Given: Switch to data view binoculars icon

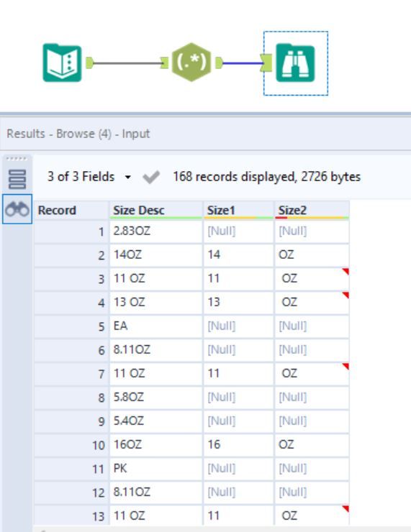Looking at the screenshot, I should point(17,209).
